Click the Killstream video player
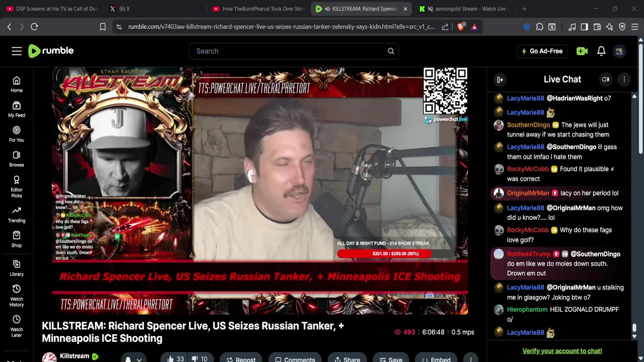The width and height of the screenshot is (644, 362). coord(260,191)
